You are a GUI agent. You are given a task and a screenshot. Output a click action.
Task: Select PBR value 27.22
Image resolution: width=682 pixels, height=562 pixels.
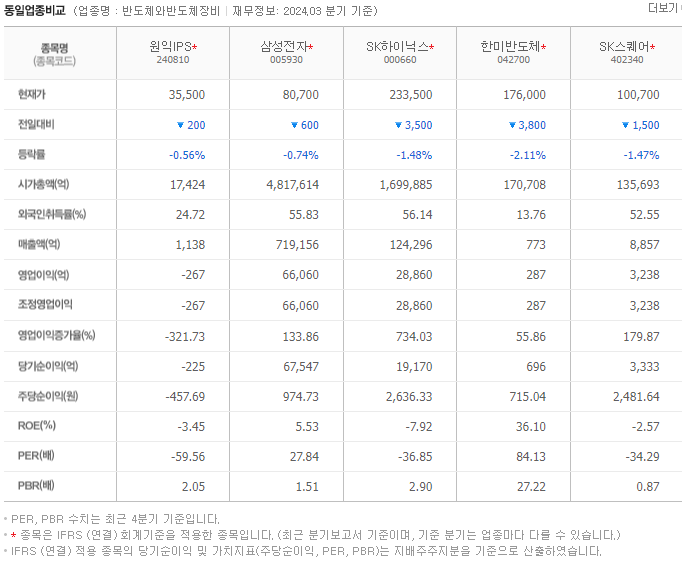[531, 487]
